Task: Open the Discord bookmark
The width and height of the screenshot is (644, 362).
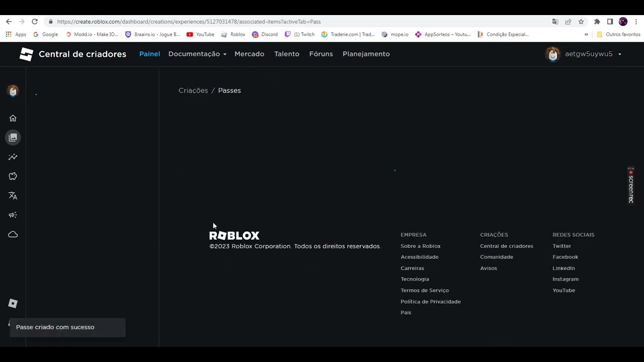Action: (x=265, y=34)
